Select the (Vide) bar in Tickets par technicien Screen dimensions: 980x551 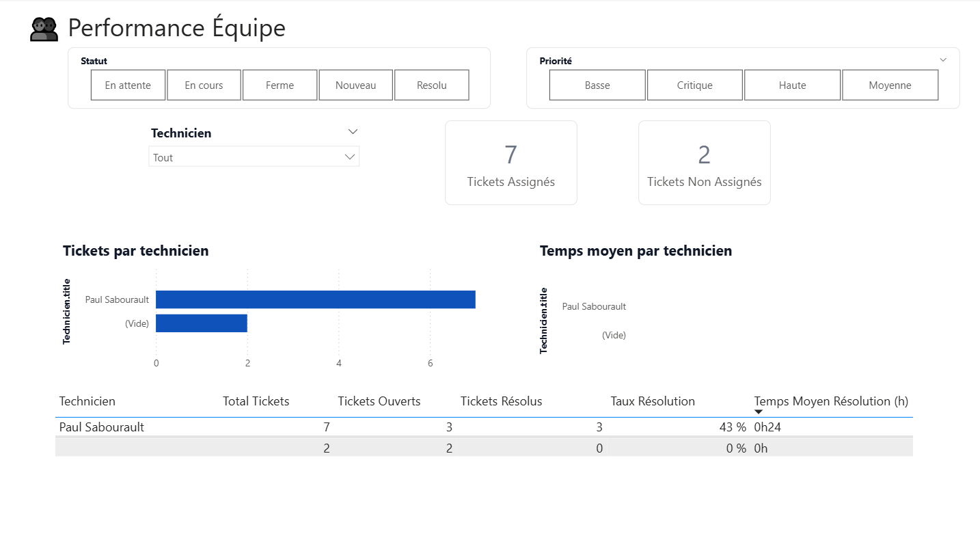point(202,323)
